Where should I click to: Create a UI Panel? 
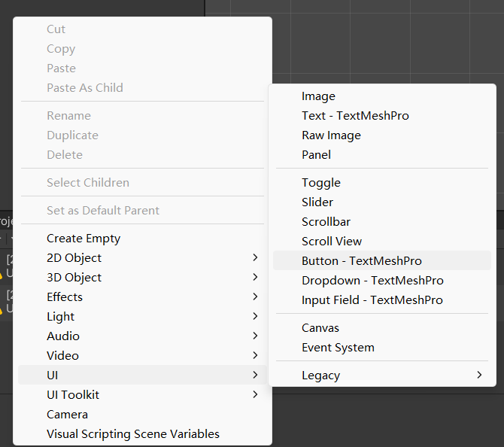316,155
